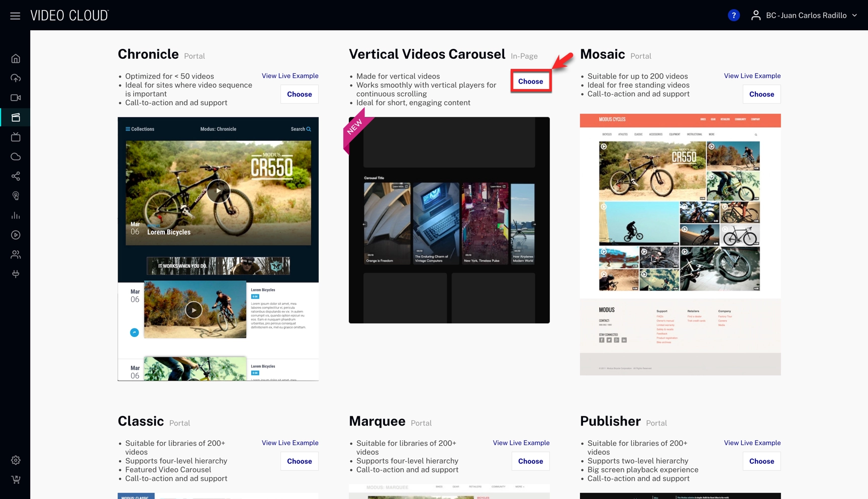The width and height of the screenshot is (868, 499).
Task: Open View Live Example for Marquee
Action: click(521, 443)
